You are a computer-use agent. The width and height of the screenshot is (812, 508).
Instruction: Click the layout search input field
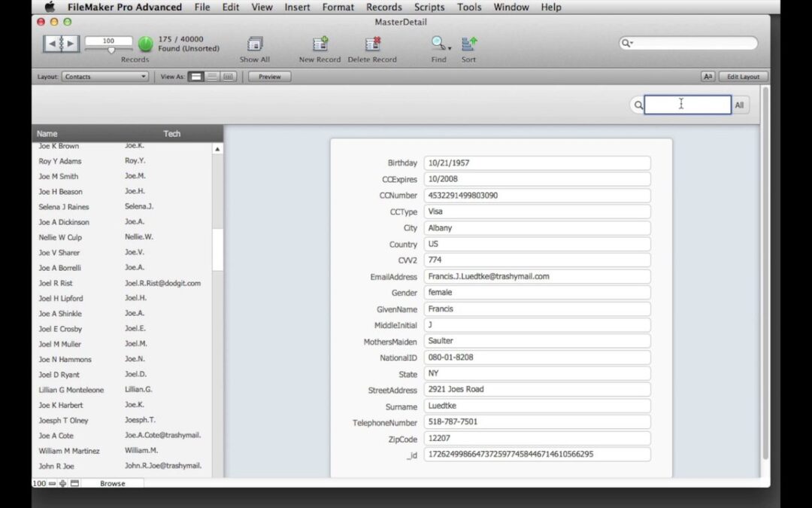688,105
